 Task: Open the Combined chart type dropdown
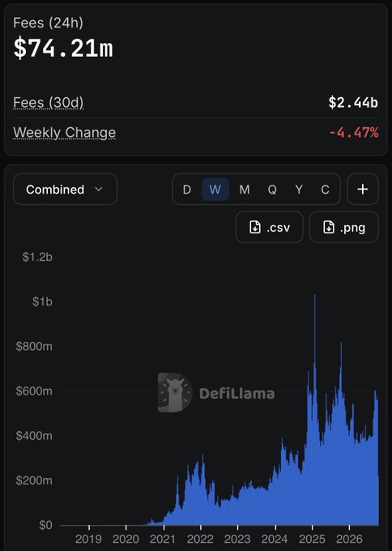(65, 190)
